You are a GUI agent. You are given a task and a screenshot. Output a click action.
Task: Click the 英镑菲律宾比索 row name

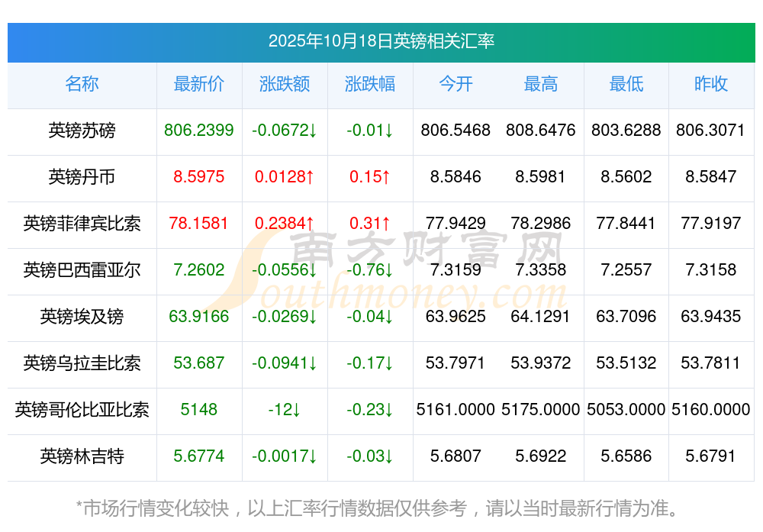point(82,224)
